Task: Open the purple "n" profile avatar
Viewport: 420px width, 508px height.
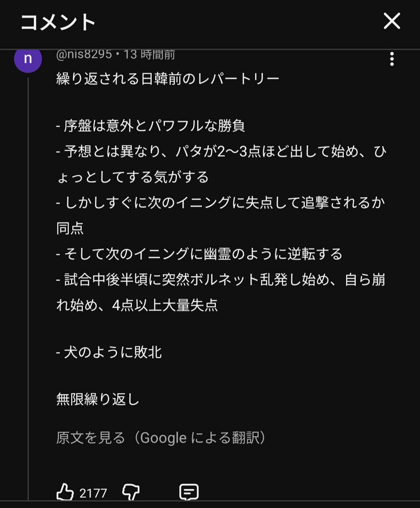Action: [x=28, y=59]
